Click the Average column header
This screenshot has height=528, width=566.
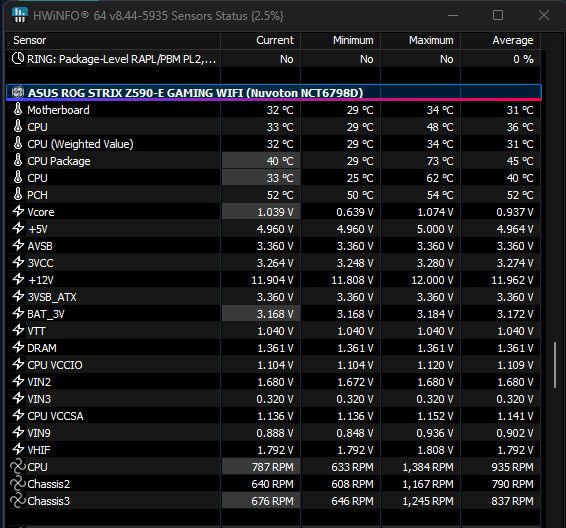(x=501, y=40)
